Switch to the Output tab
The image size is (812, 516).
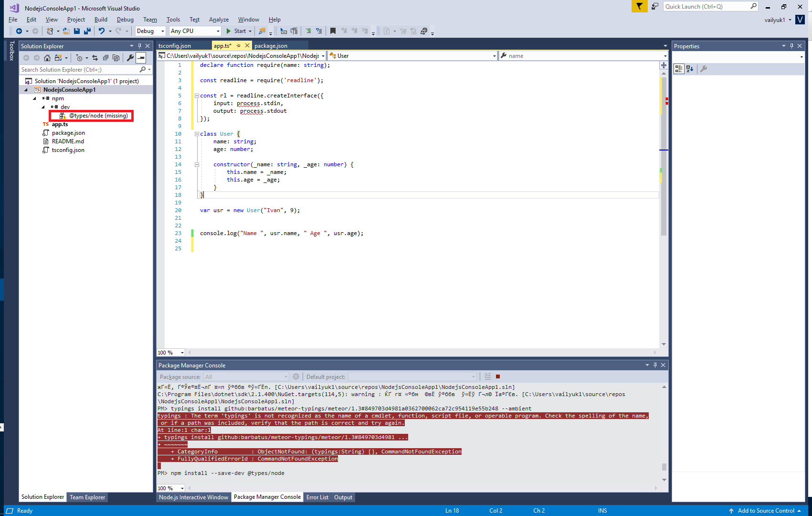[x=343, y=497]
